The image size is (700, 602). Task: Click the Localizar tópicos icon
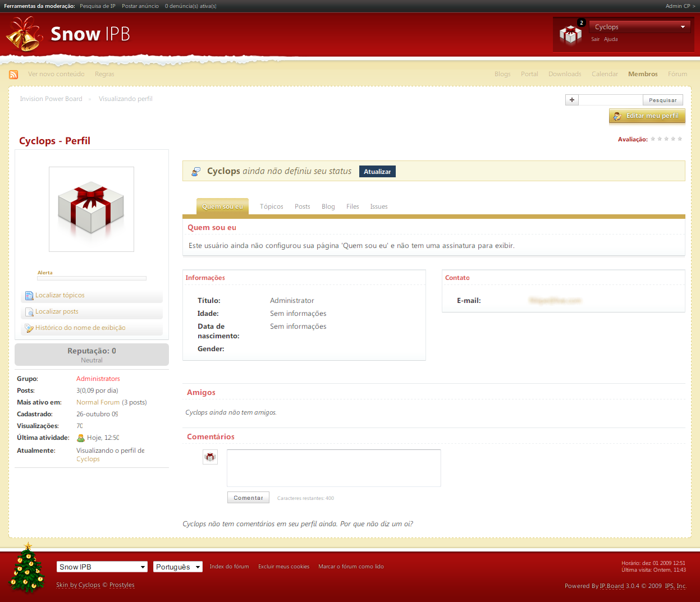pos(29,296)
